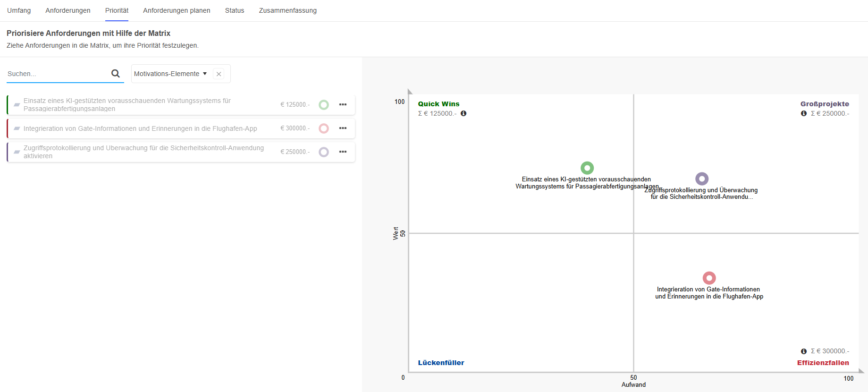This screenshot has width=868, height=392.
Task: Click grey circle marker of Zugriffsprotokollierung list item
Action: point(324,152)
